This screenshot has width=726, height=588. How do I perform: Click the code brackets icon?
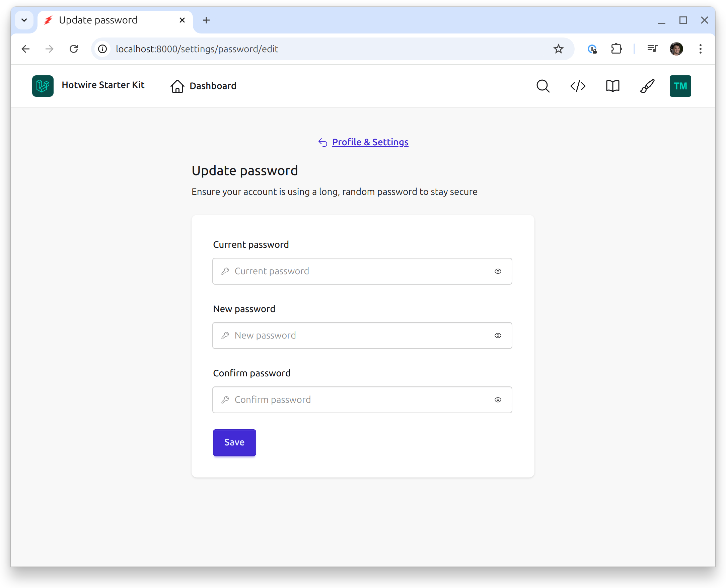578,86
